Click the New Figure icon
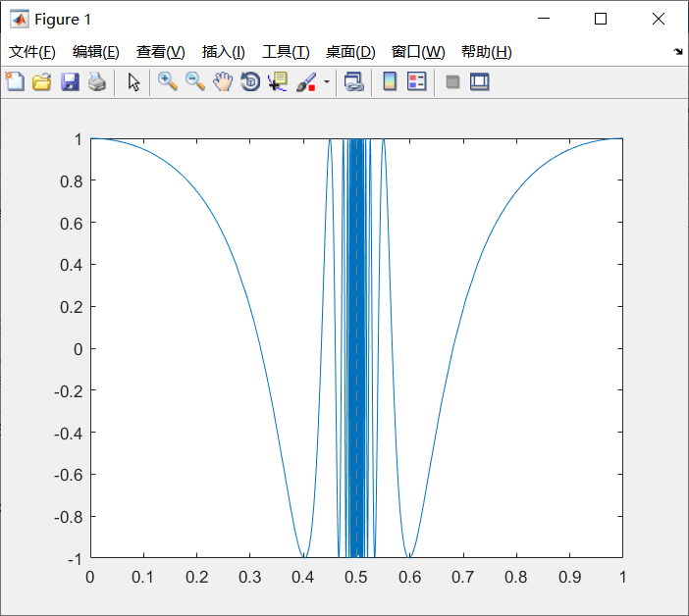This screenshot has width=689, height=616. click(x=15, y=81)
